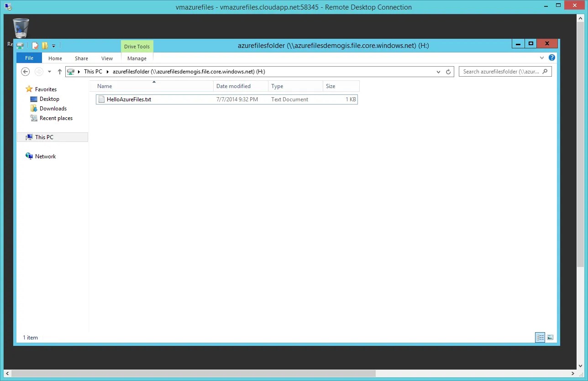Click the scroll down arrow of Remote Desktop
The image size is (588, 381).
click(x=581, y=366)
